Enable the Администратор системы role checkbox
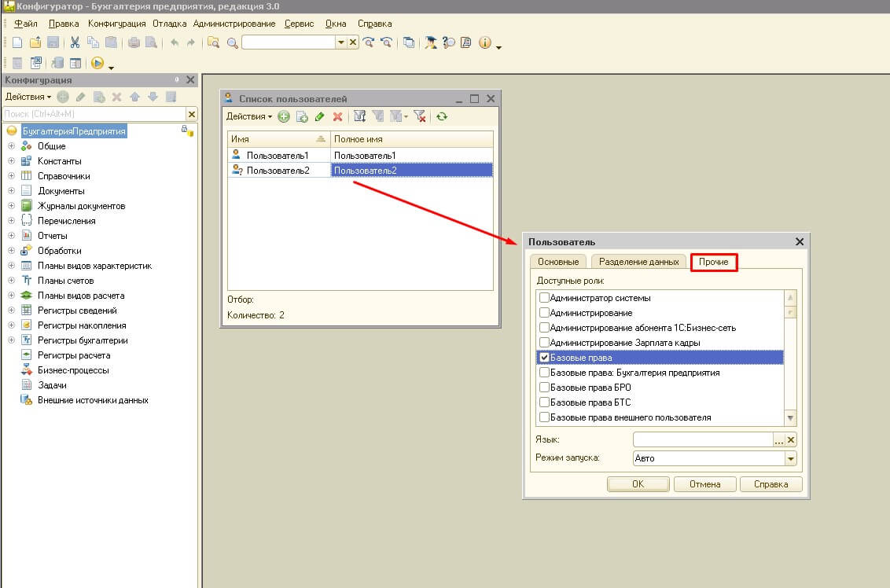890x588 pixels. (x=543, y=298)
